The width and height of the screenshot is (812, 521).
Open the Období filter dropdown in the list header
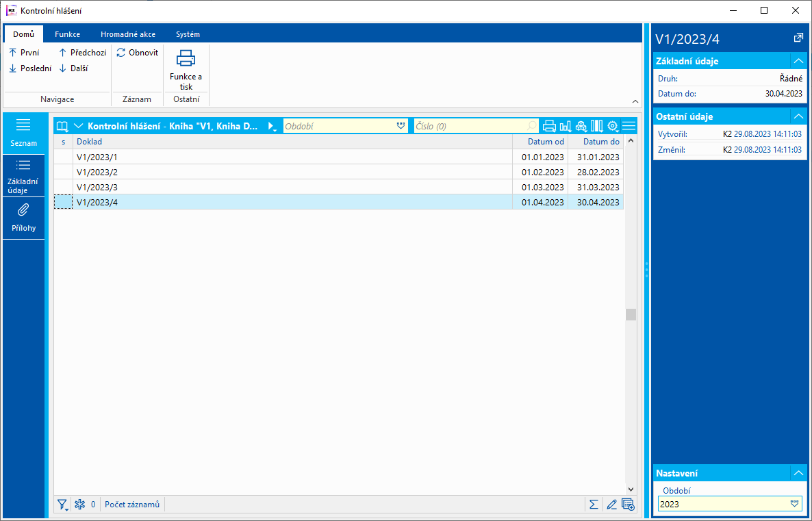point(401,126)
